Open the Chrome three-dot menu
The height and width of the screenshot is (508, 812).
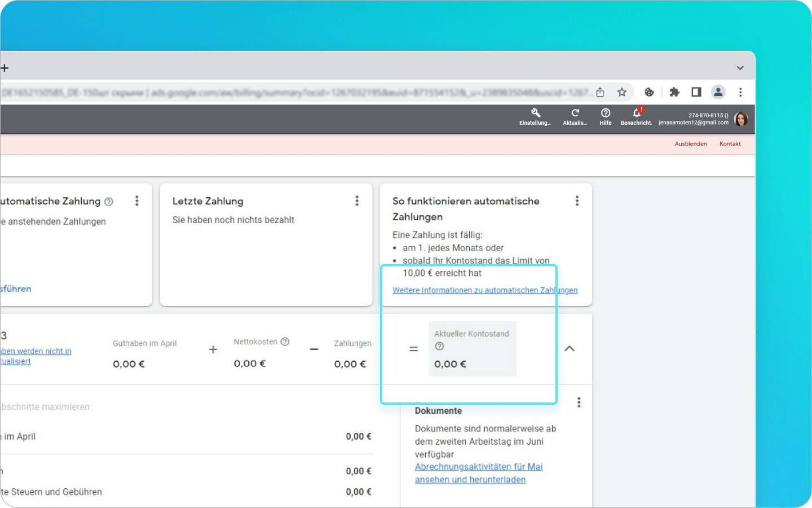pyautogui.click(x=740, y=92)
